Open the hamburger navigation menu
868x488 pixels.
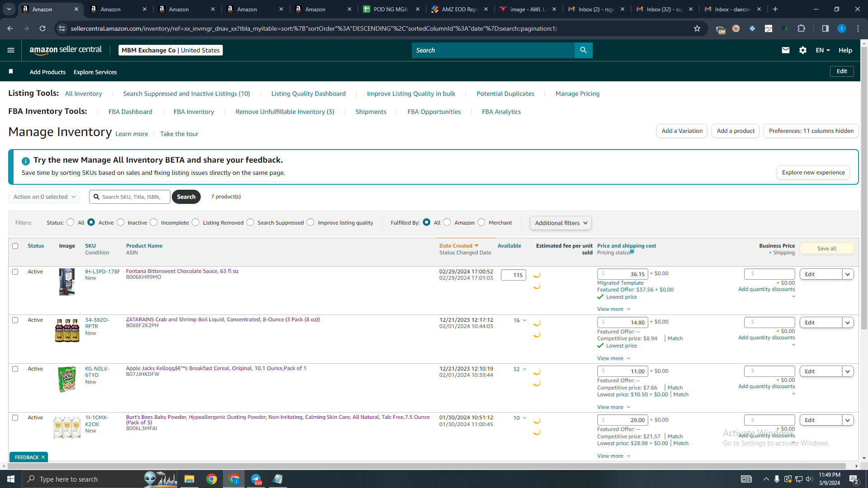[11, 50]
